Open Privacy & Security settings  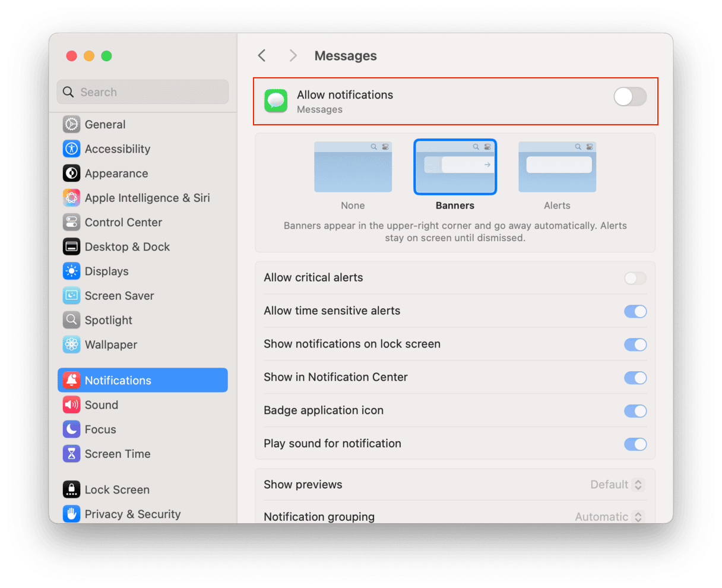(142, 514)
